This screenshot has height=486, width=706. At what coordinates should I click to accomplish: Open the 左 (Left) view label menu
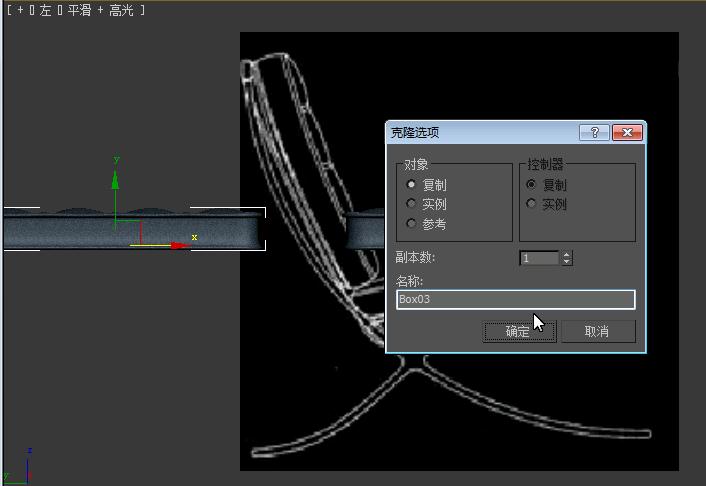click(x=45, y=10)
